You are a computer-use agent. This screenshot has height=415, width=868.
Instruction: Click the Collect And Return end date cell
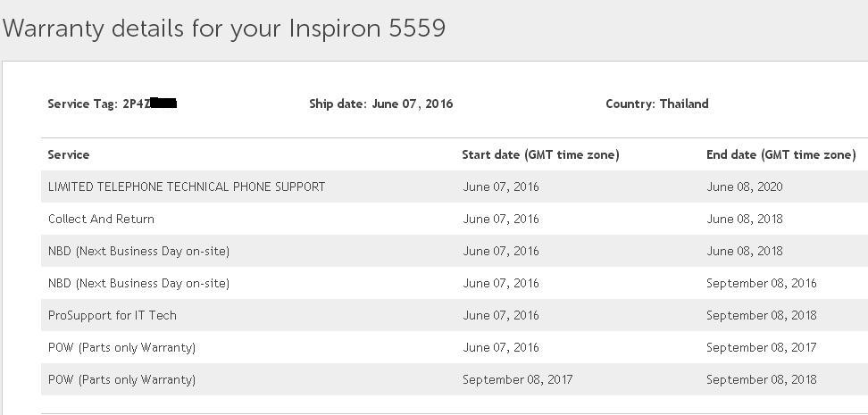(744, 219)
